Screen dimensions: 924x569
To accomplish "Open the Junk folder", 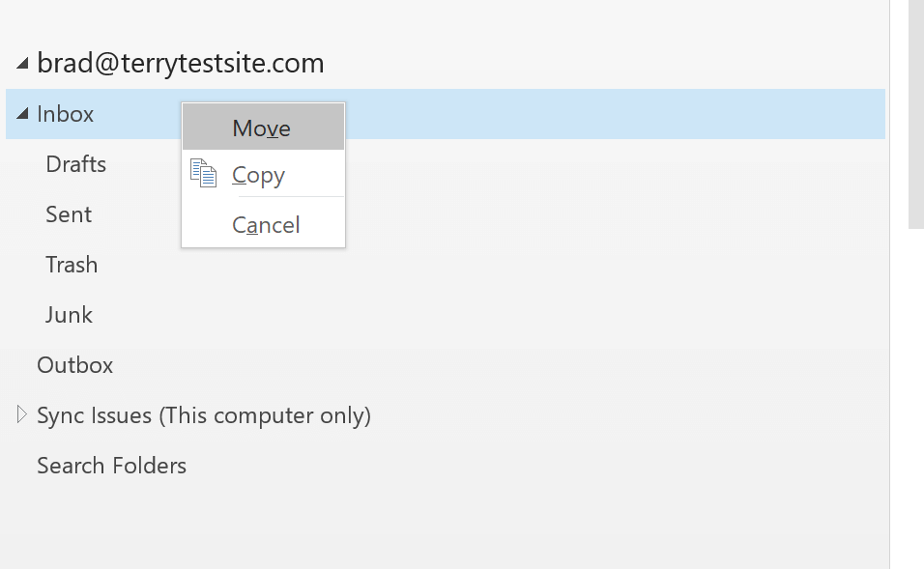I will click(x=69, y=315).
